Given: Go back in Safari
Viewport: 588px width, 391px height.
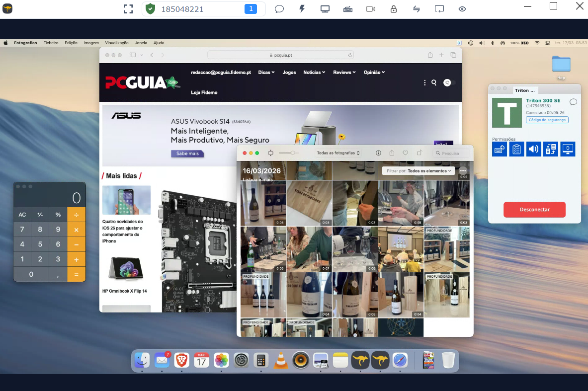Looking at the screenshot, I should pyautogui.click(x=152, y=55).
